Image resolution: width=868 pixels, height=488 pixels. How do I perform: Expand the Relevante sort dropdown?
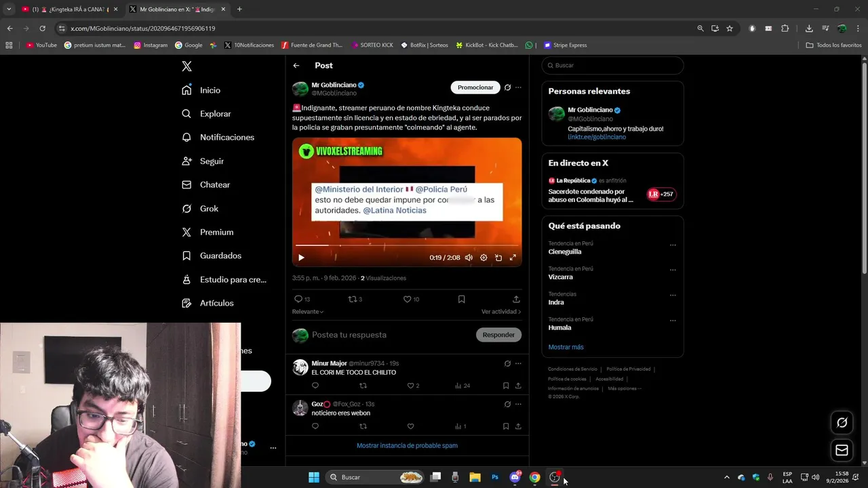[308, 312]
